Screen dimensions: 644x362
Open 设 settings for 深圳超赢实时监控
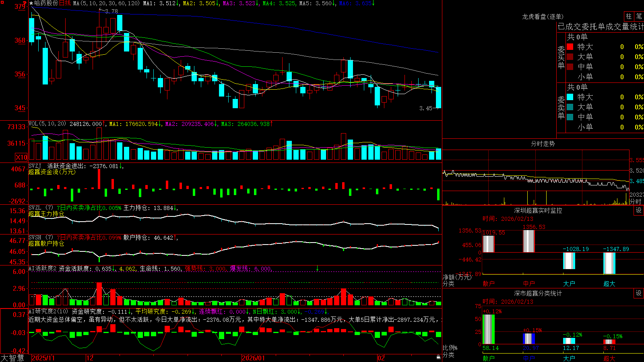tap(639, 210)
